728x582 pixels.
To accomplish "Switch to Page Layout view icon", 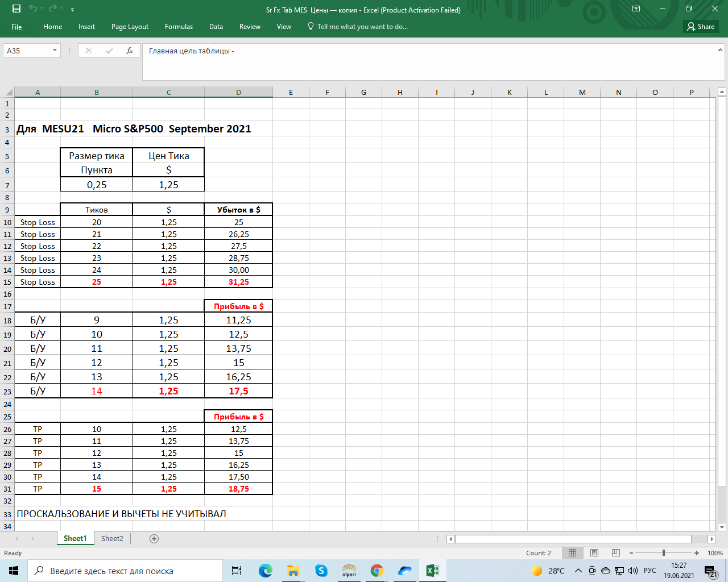I will [x=594, y=553].
